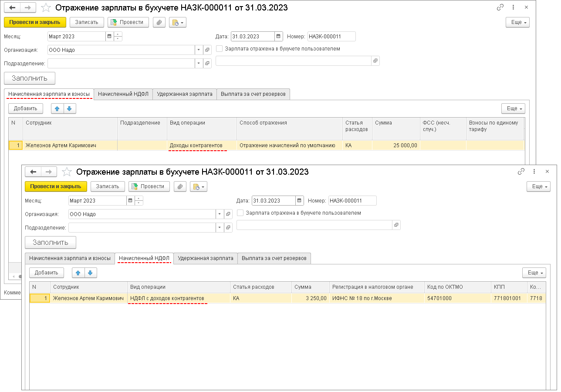Open the Подразделение record in the front window
This screenshot has width=561, height=392.
point(228,228)
